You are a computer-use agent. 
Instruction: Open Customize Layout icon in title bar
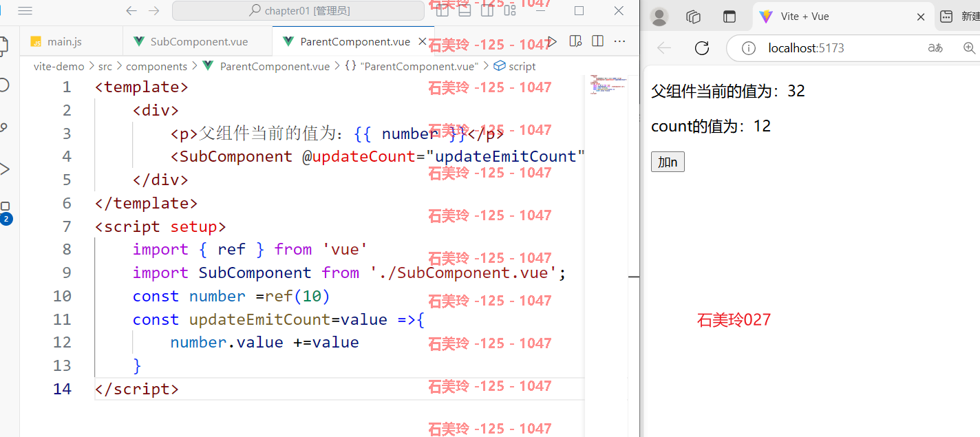[x=510, y=10]
